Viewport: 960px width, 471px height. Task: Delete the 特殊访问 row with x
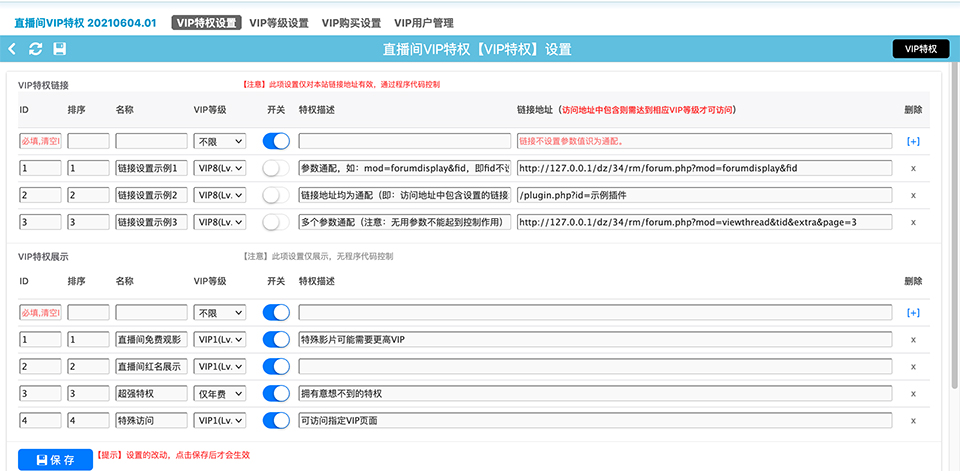[912, 421]
